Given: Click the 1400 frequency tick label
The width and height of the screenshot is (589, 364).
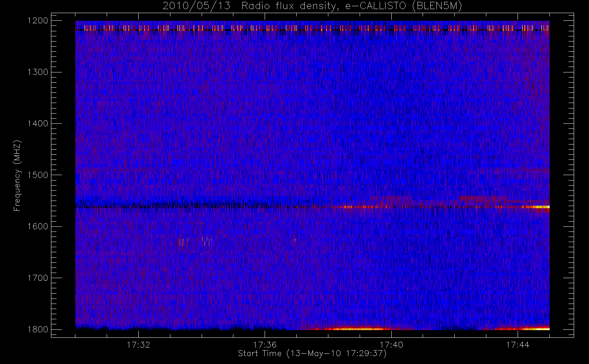Looking at the screenshot, I should point(38,124).
